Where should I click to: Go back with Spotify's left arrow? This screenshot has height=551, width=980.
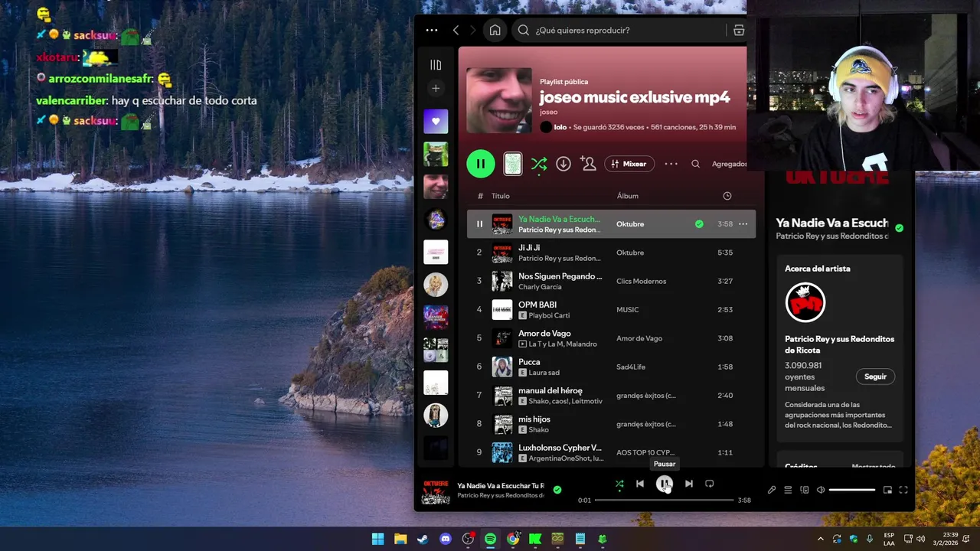coord(456,31)
